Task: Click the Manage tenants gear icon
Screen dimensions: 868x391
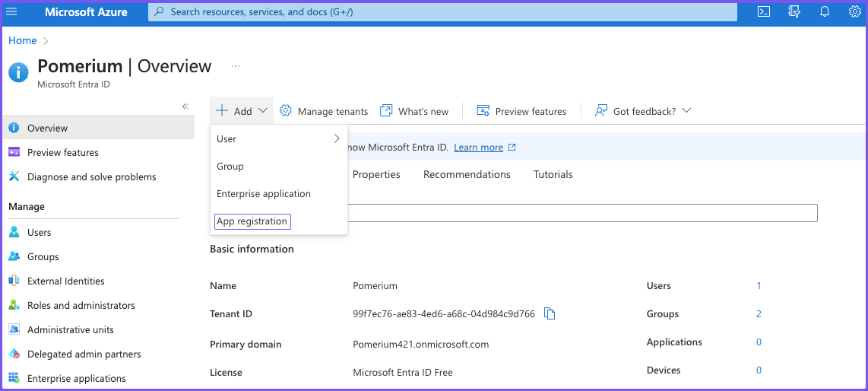Action: click(286, 111)
